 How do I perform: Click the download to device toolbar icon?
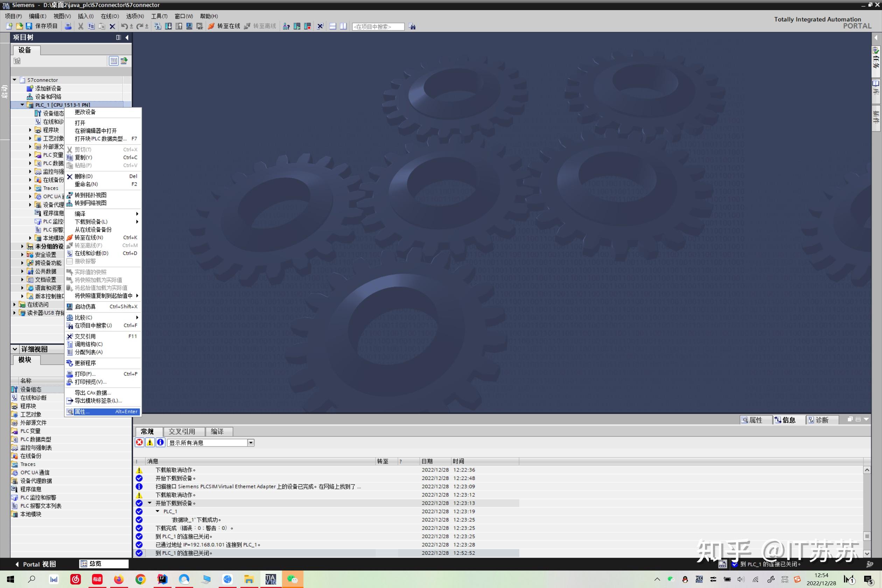[168, 26]
